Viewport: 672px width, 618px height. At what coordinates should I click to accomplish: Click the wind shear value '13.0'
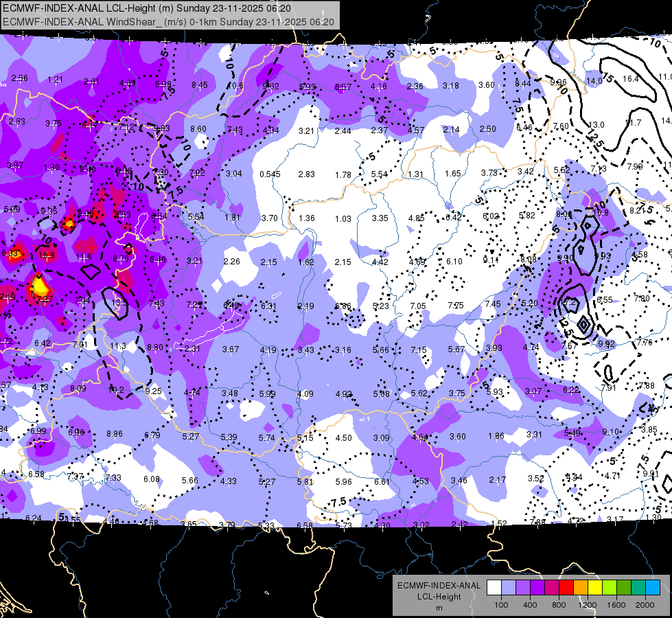pyautogui.click(x=596, y=125)
